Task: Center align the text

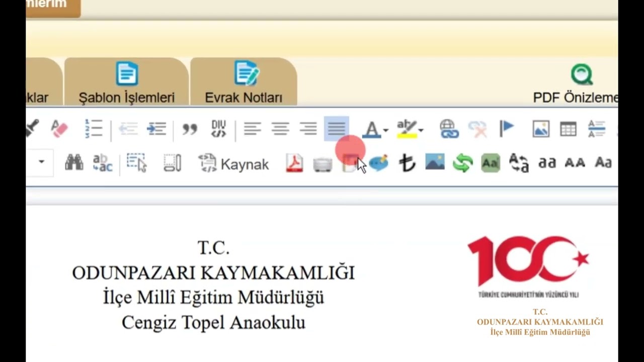Action: 280,129
